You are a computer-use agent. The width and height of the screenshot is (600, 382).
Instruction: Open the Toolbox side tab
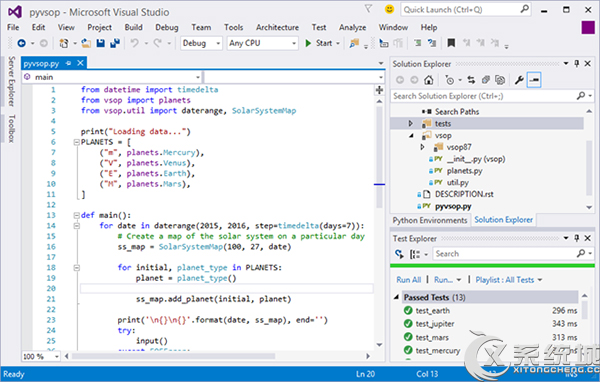[x=11, y=128]
